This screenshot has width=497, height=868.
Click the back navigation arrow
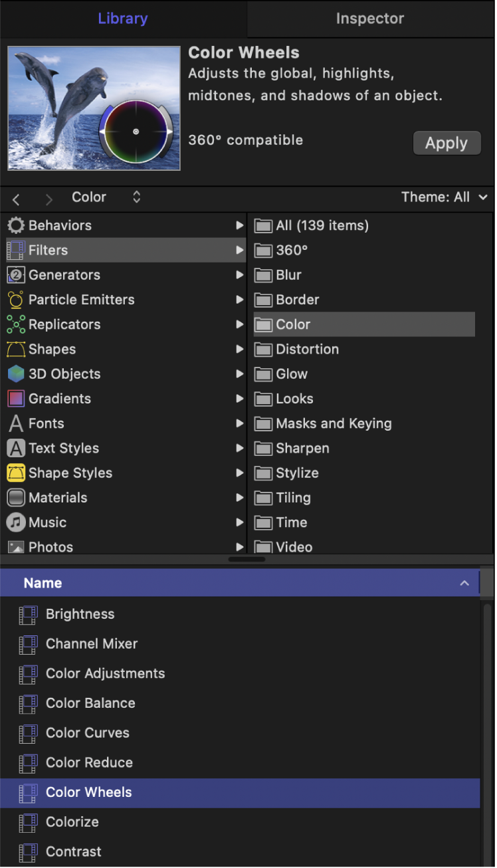(15, 198)
